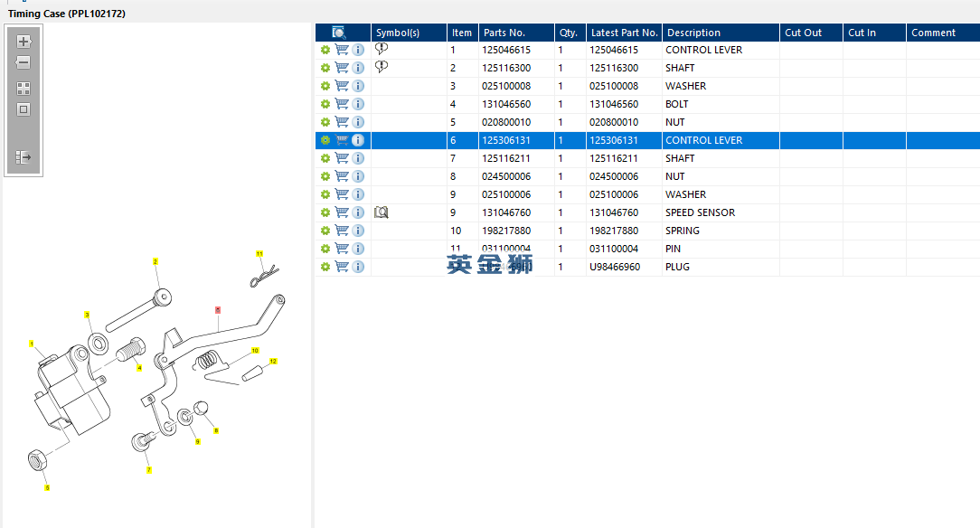This screenshot has width=980, height=528.
Task: Click gear icon for BOLT 131046560
Action: point(325,104)
